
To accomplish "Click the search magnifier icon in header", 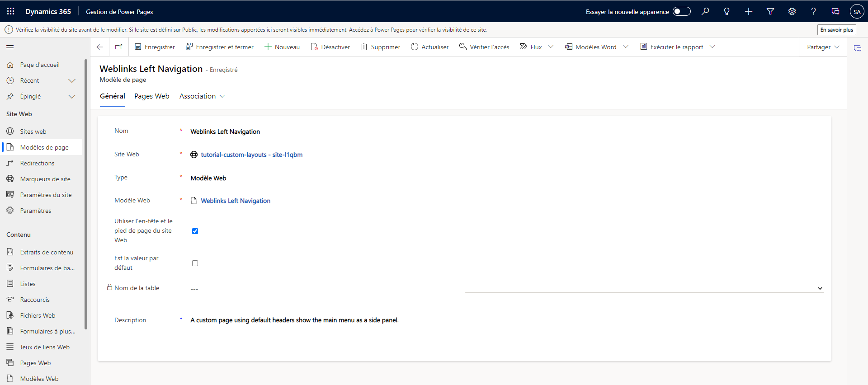I will [x=705, y=11].
